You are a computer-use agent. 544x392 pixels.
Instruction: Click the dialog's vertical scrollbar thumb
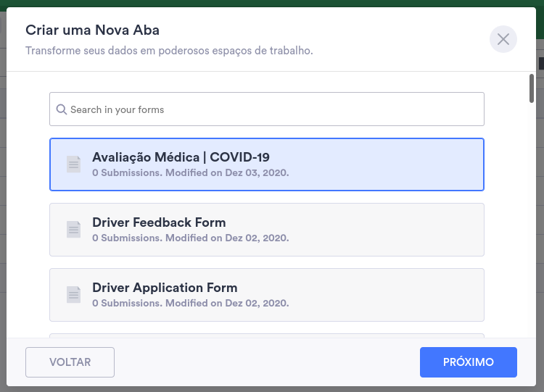[x=532, y=88]
